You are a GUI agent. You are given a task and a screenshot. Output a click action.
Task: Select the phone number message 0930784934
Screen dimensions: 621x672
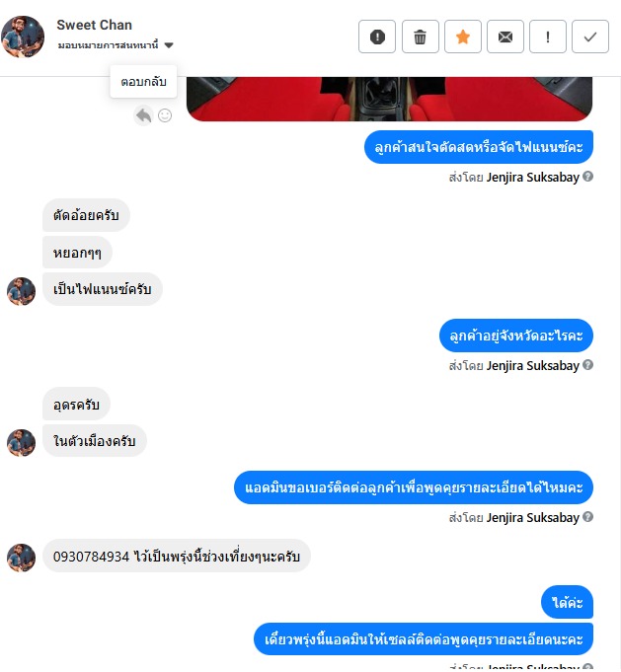pos(177,557)
